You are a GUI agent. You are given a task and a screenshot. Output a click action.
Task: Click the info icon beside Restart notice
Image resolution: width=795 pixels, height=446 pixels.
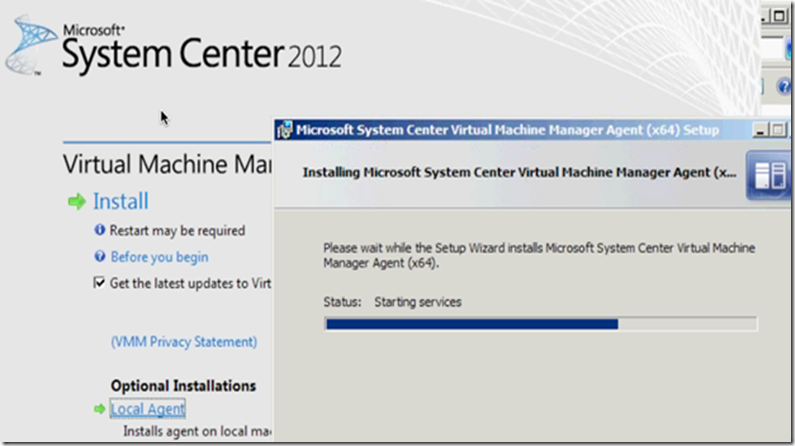100,230
